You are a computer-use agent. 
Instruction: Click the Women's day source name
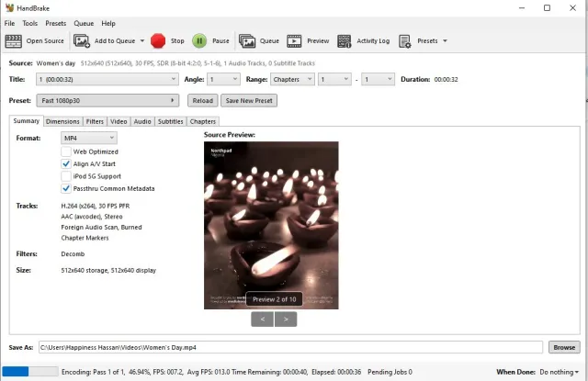[x=56, y=63]
